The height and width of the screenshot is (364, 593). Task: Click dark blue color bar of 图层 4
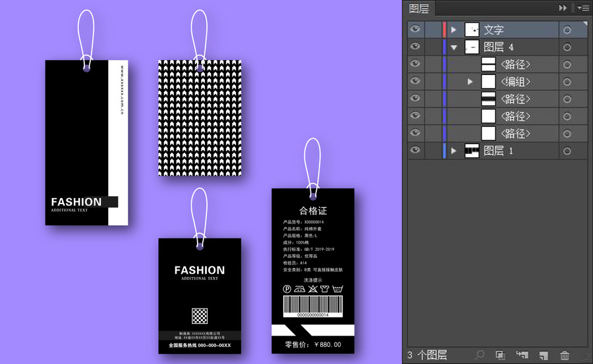(444, 47)
